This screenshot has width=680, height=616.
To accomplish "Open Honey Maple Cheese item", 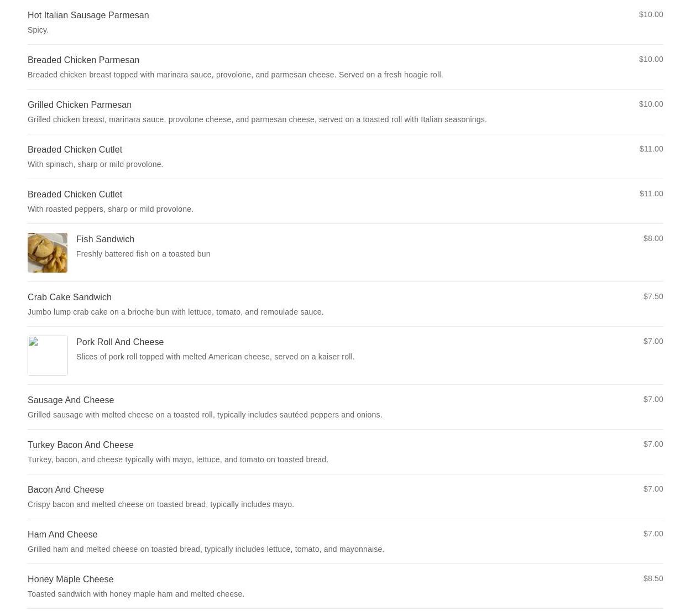I will (x=346, y=586).
